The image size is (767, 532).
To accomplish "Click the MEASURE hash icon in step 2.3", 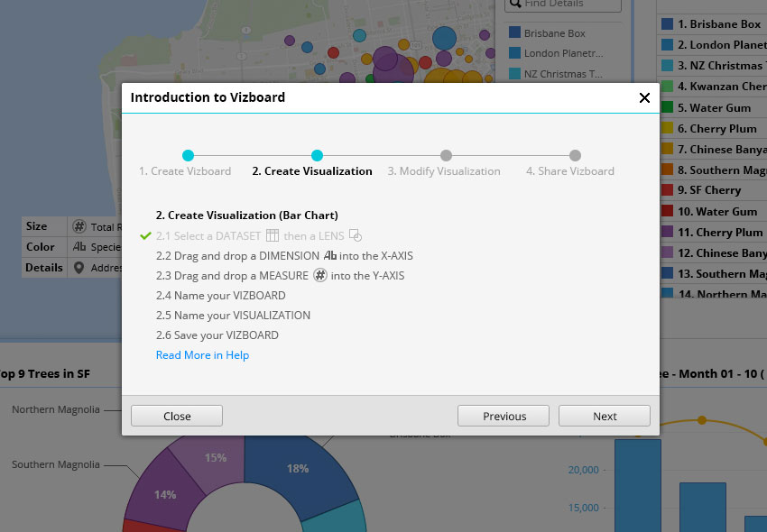I will point(319,275).
